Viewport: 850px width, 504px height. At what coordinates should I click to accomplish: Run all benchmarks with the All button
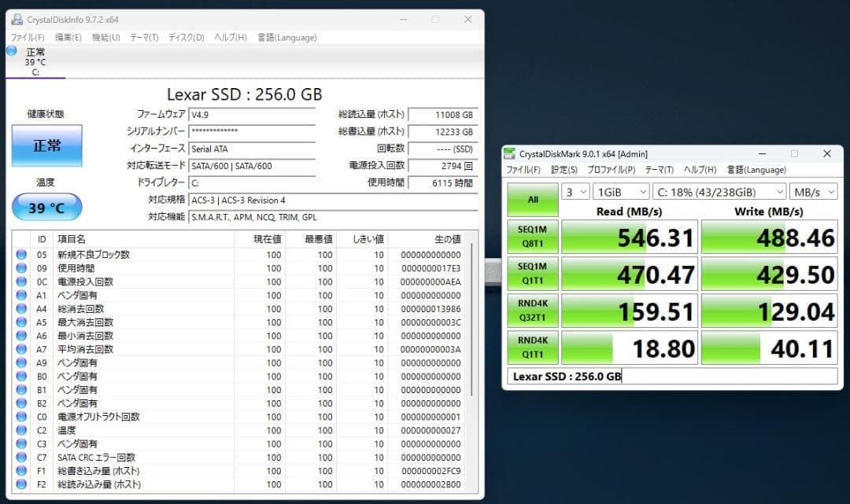click(x=533, y=200)
